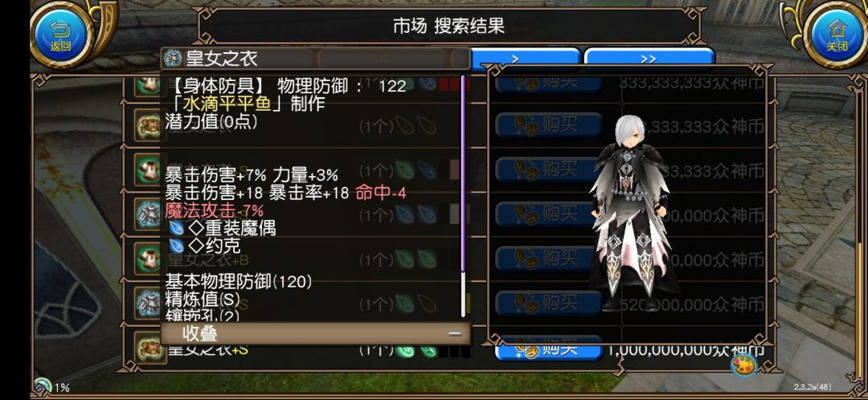Click the green leaf slot on bottom row
Viewport: 868px width, 400px height.
pyautogui.click(x=403, y=350)
